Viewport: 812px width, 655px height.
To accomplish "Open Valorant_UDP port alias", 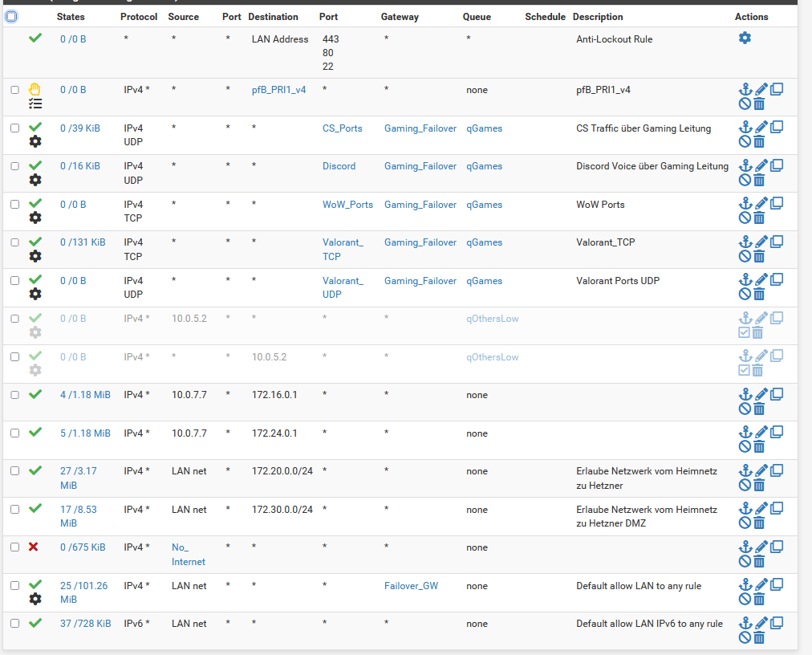I will pyautogui.click(x=343, y=287).
